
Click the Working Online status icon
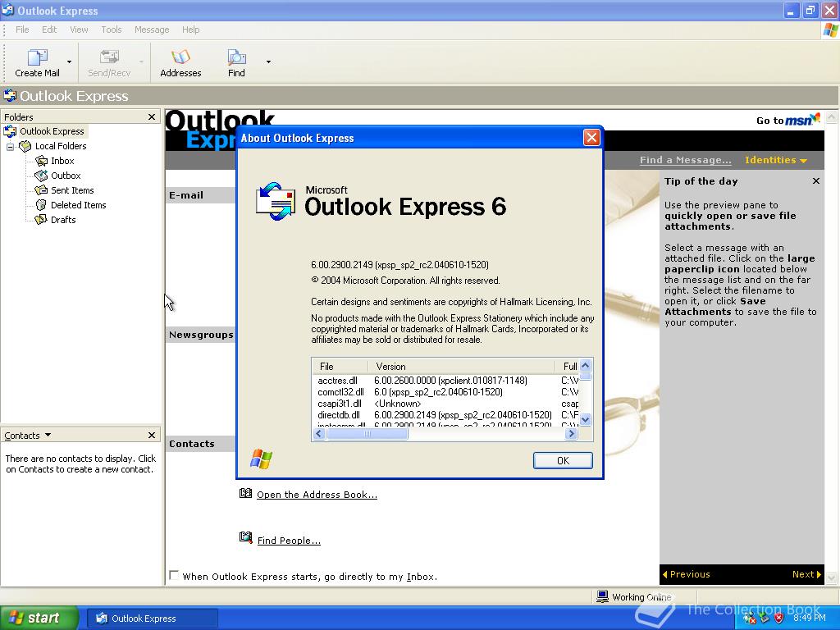click(x=603, y=596)
